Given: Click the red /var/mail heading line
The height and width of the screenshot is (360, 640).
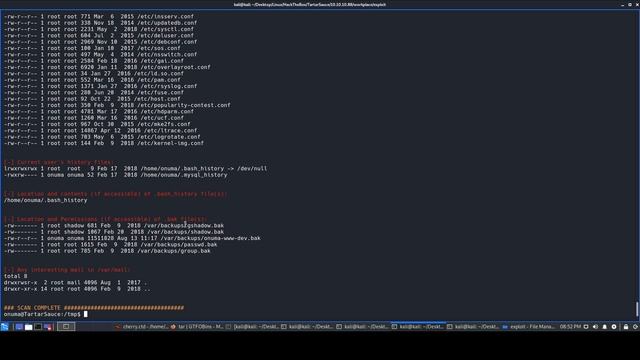Looking at the screenshot, I should [67, 269].
